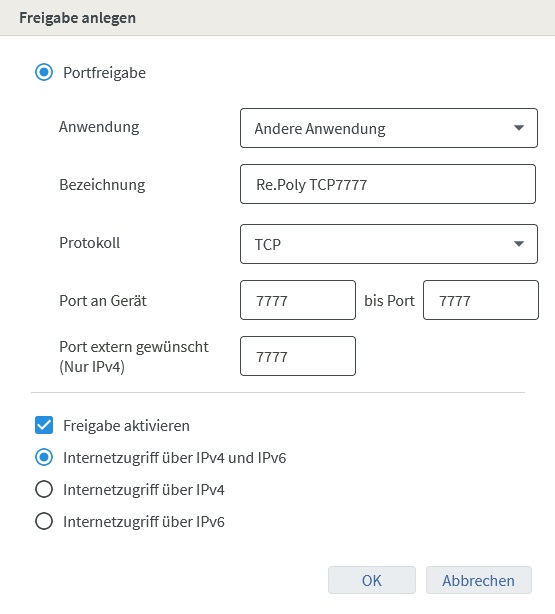The height and width of the screenshot is (614, 555).
Task: Click the 'Freigabe anlegen' dialog title
Action: point(78,18)
